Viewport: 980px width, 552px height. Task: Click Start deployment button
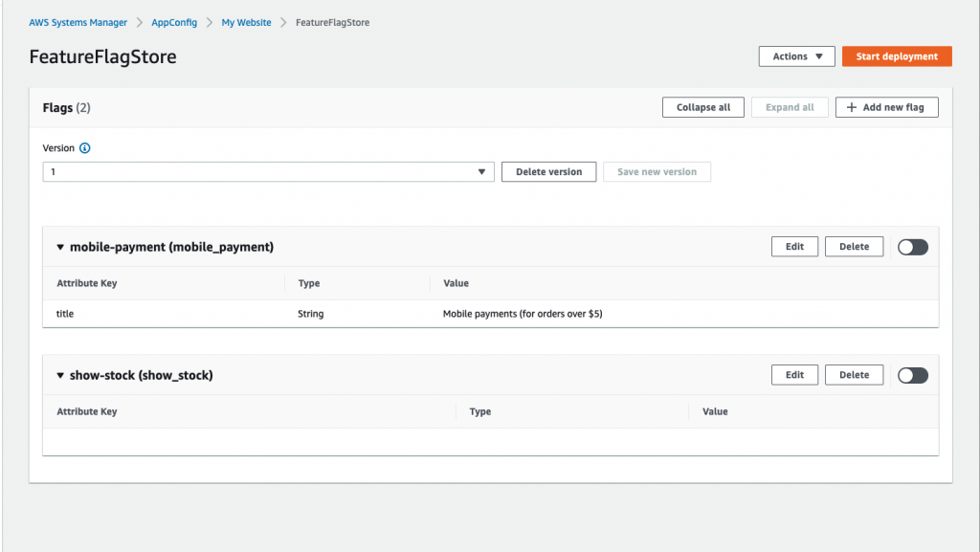[x=897, y=56]
